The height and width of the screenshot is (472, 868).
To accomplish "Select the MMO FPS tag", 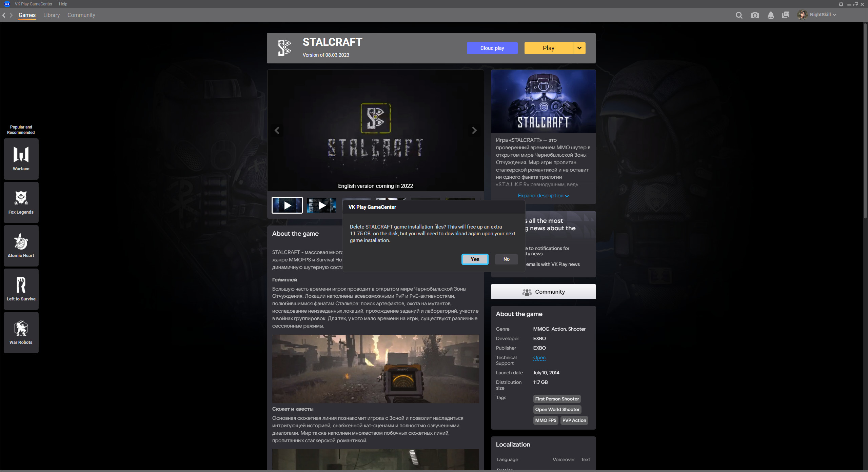I will [x=546, y=420].
